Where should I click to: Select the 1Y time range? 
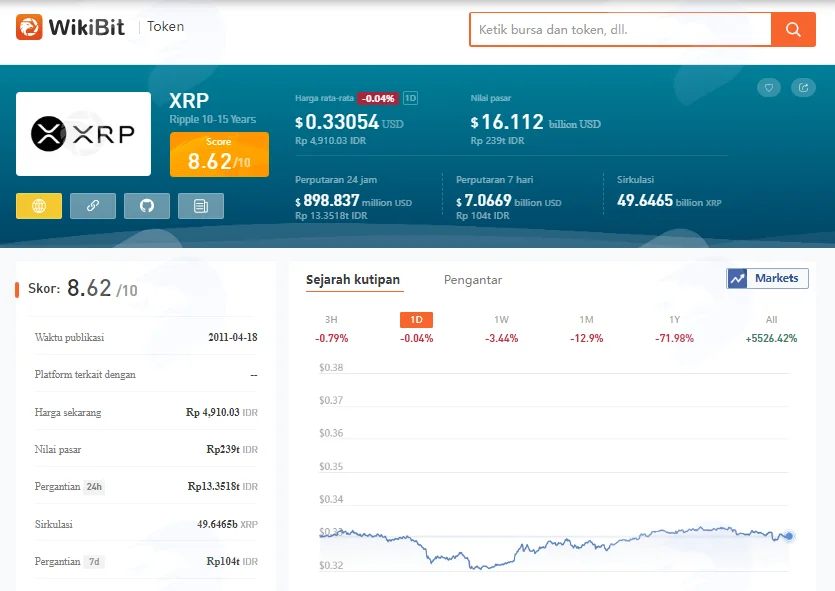pyautogui.click(x=675, y=320)
